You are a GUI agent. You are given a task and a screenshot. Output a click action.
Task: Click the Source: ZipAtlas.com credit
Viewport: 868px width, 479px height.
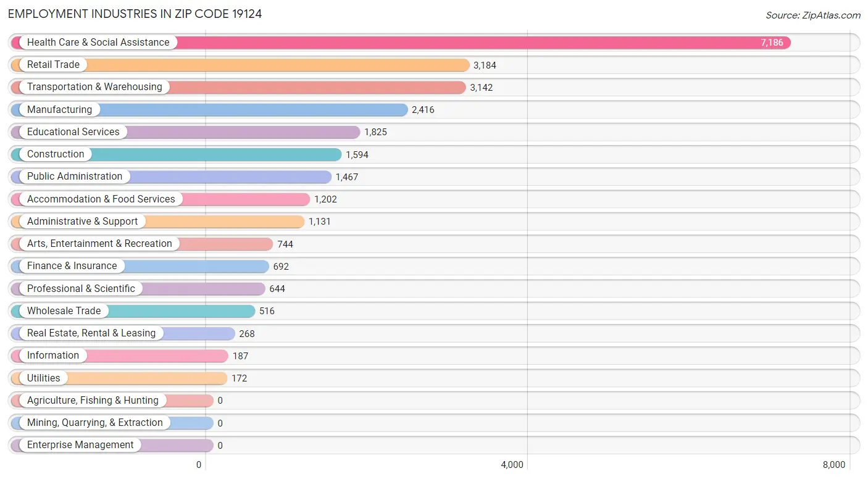[x=813, y=15]
